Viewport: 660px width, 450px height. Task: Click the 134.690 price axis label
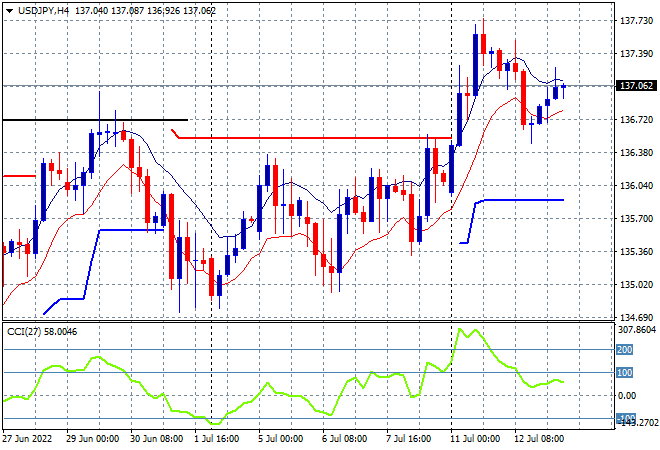[636, 317]
